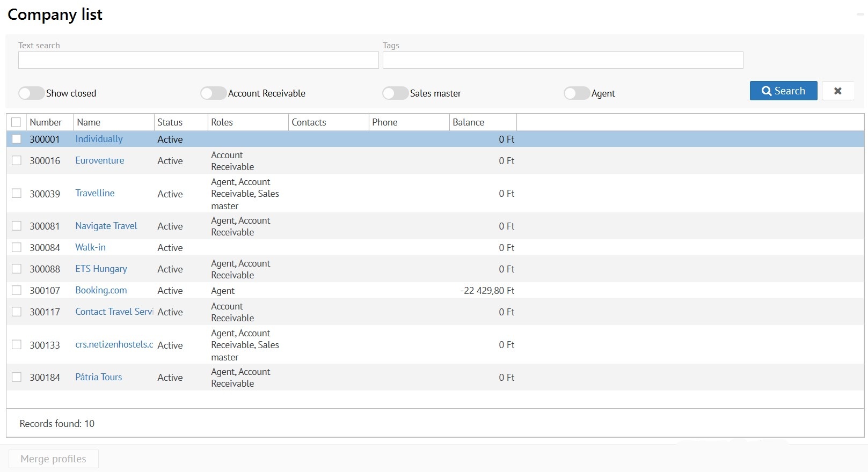
Task: Tick the select-all checkbox in header
Action: 16,122
